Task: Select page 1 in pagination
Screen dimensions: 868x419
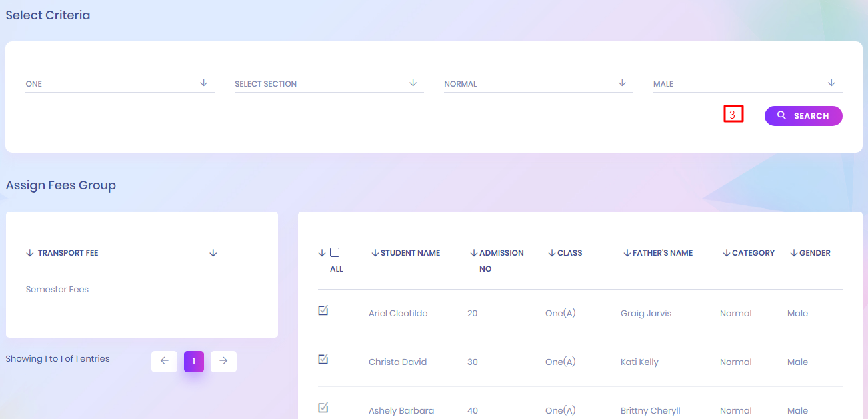Action: 193,361
